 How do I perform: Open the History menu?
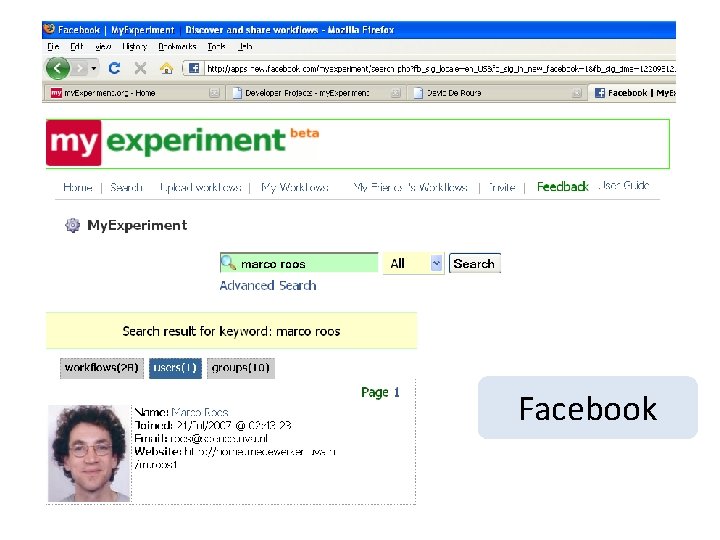pos(135,46)
